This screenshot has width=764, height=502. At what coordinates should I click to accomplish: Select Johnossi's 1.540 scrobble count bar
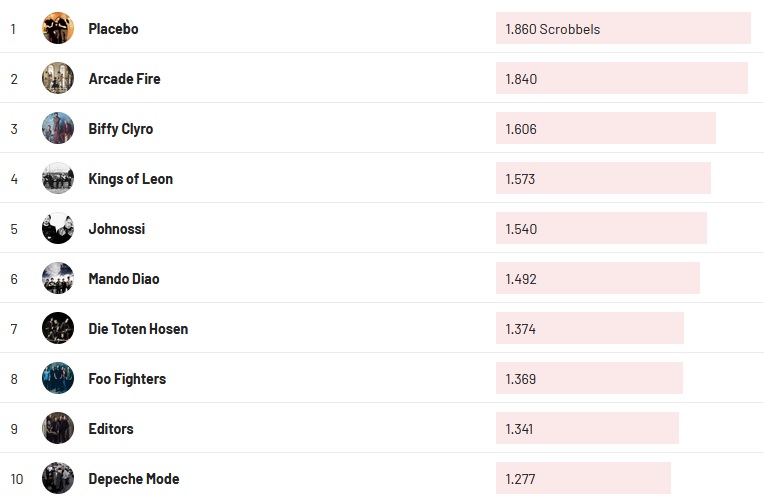coord(601,229)
